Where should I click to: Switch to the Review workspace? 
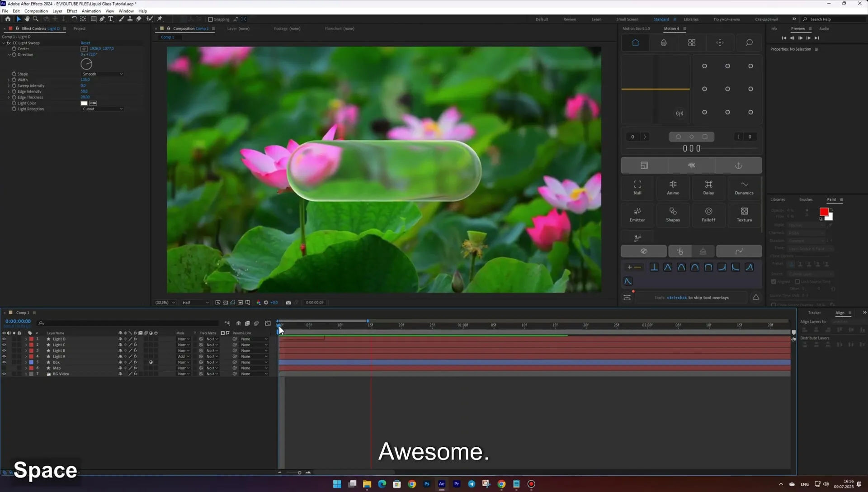tap(570, 19)
